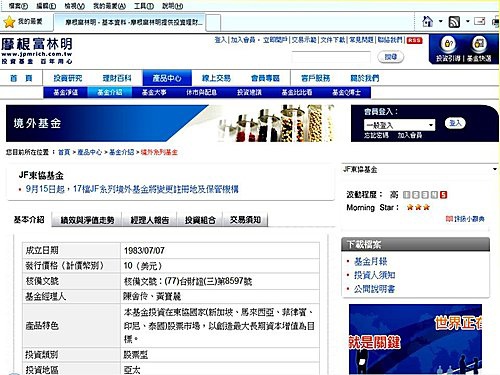Click 交易示範 link in header
The image size is (500, 375).
pyautogui.click(x=304, y=40)
